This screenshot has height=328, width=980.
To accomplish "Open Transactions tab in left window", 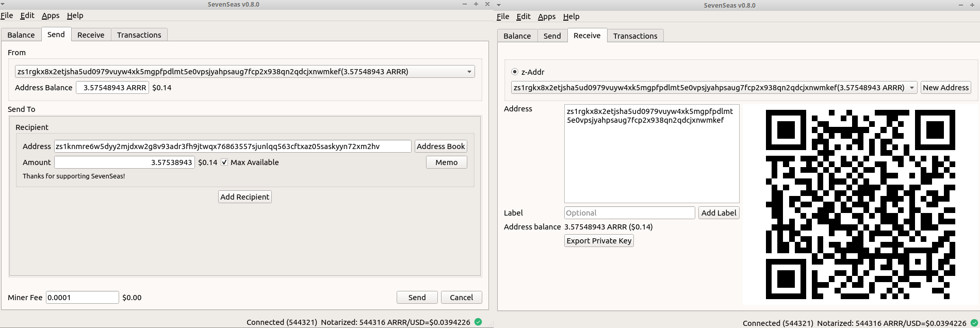I will tap(139, 35).
